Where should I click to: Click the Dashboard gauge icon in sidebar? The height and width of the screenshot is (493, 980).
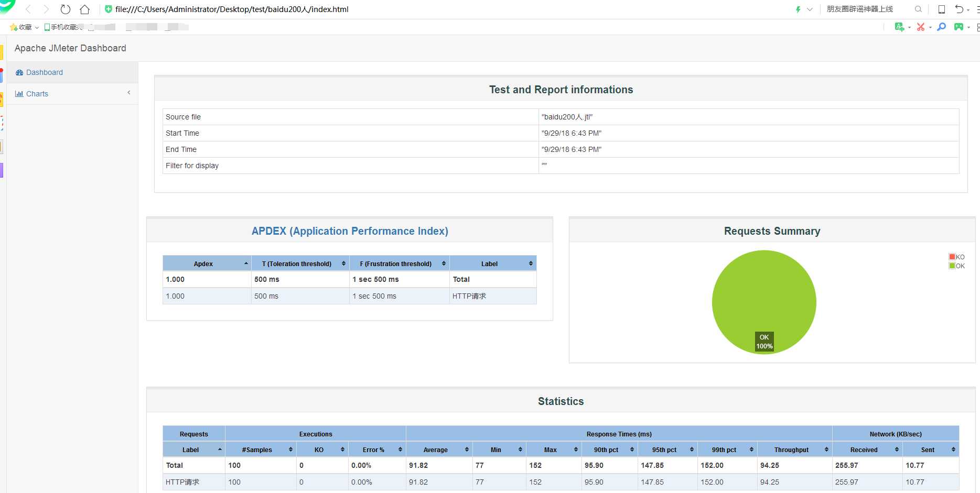pos(19,72)
